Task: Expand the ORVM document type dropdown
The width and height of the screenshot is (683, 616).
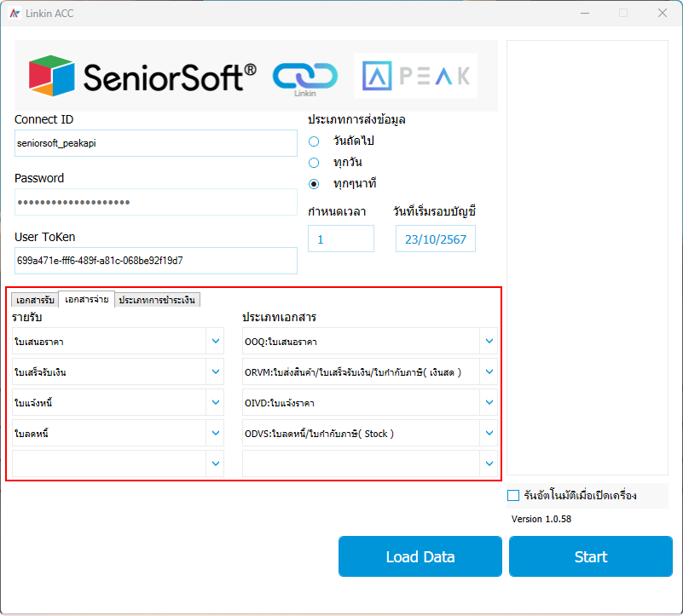Action: tap(489, 371)
